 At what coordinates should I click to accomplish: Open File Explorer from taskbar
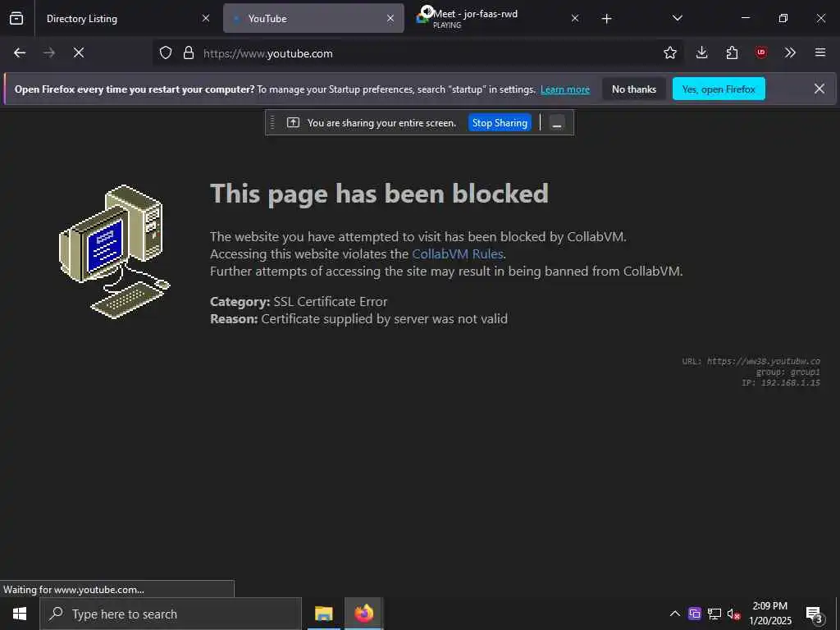click(323, 614)
